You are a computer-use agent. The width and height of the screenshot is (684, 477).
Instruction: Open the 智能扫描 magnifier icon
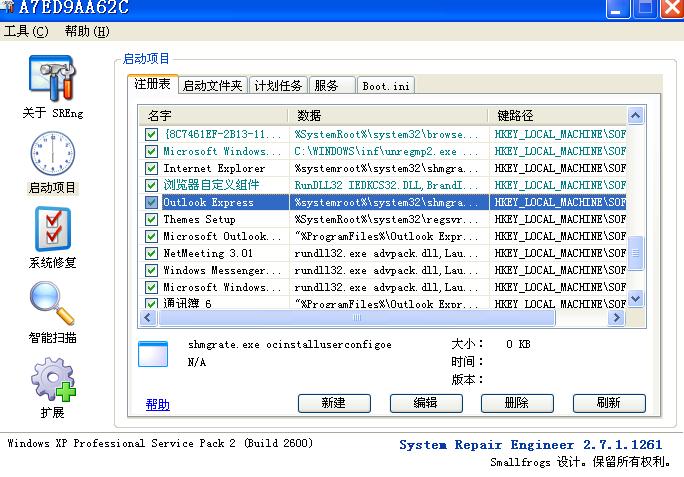[x=52, y=303]
